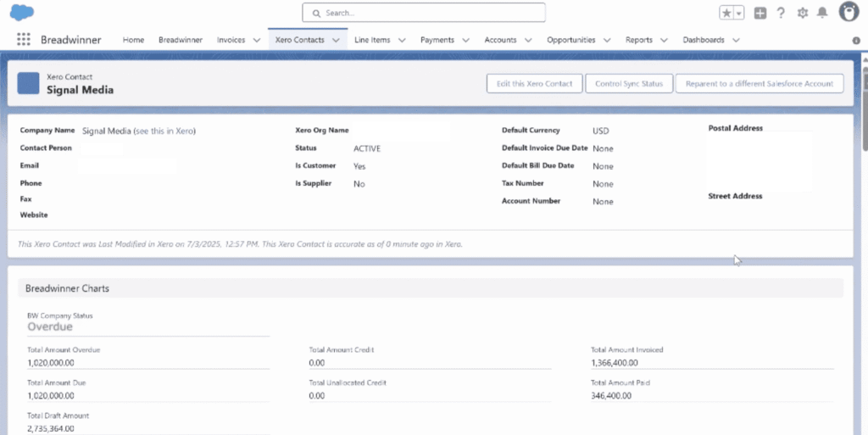Click Total Draft Amount value 2,735,364.00
The width and height of the screenshot is (868, 435).
click(x=50, y=428)
